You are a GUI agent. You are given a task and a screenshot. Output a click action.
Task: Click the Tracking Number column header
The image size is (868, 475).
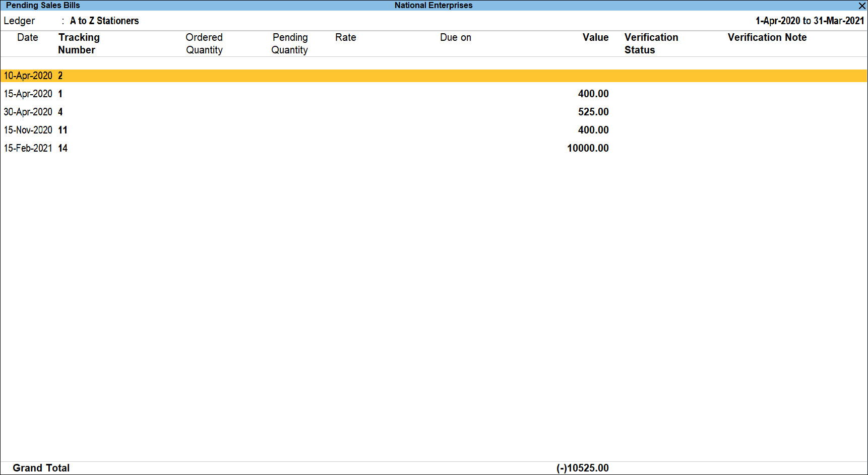pyautogui.click(x=79, y=43)
